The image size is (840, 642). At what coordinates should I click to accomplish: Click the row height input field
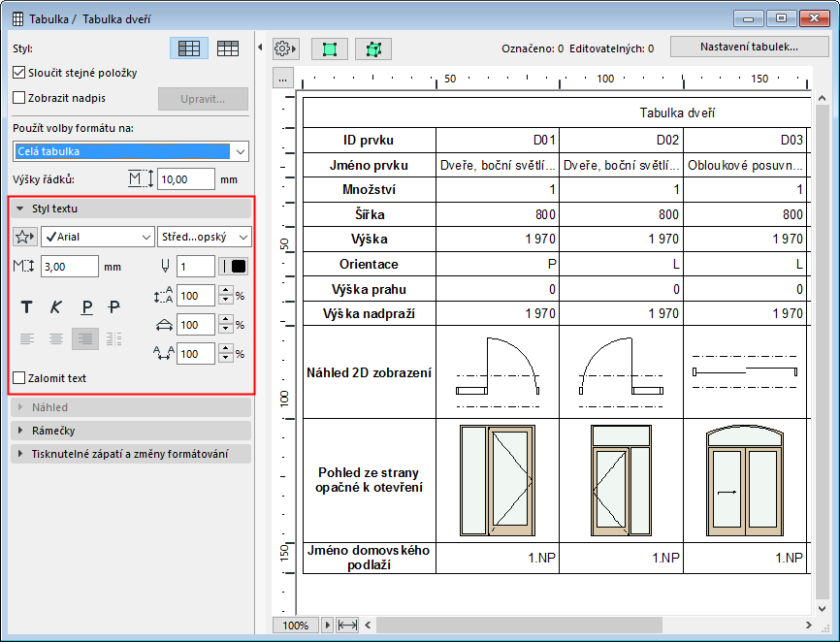point(185,179)
